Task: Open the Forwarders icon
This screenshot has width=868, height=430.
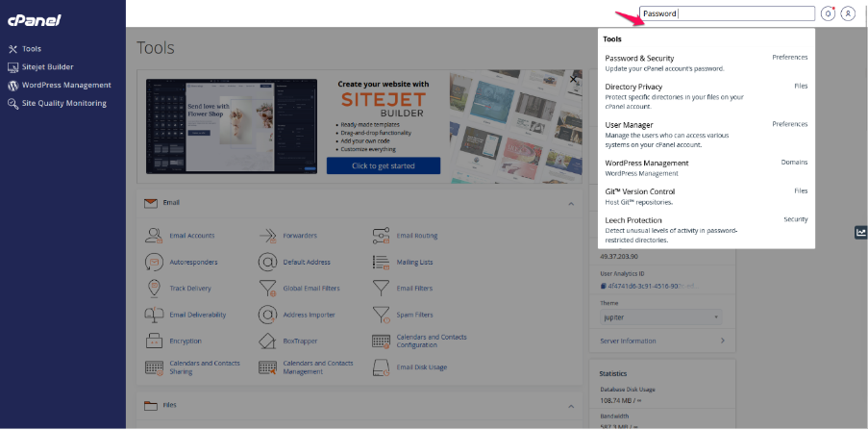Action: 267,236
